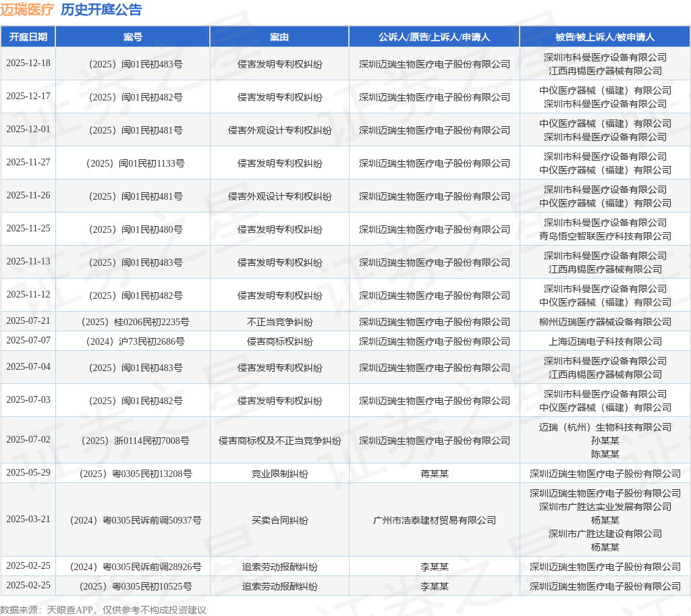Click case number （2025）粤0305民初13208号
Viewport: 691px width, 616px height.
coord(135,474)
